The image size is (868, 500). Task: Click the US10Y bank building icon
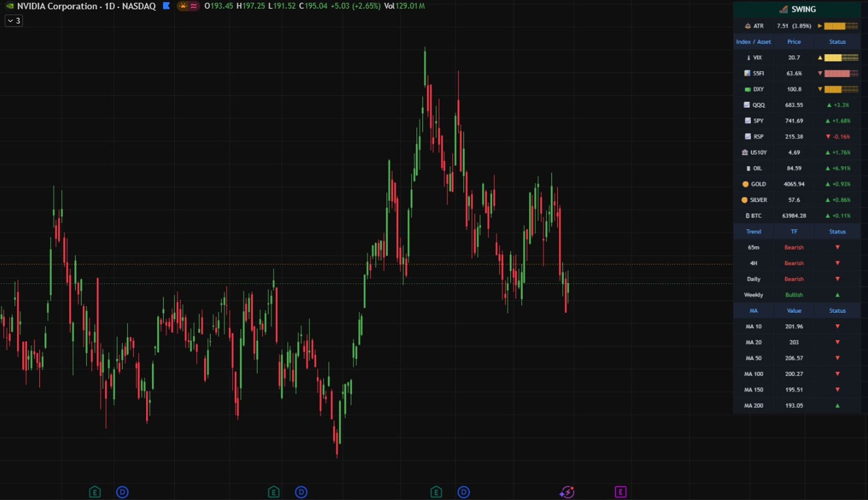pyautogui.click(x=745, y=152)
